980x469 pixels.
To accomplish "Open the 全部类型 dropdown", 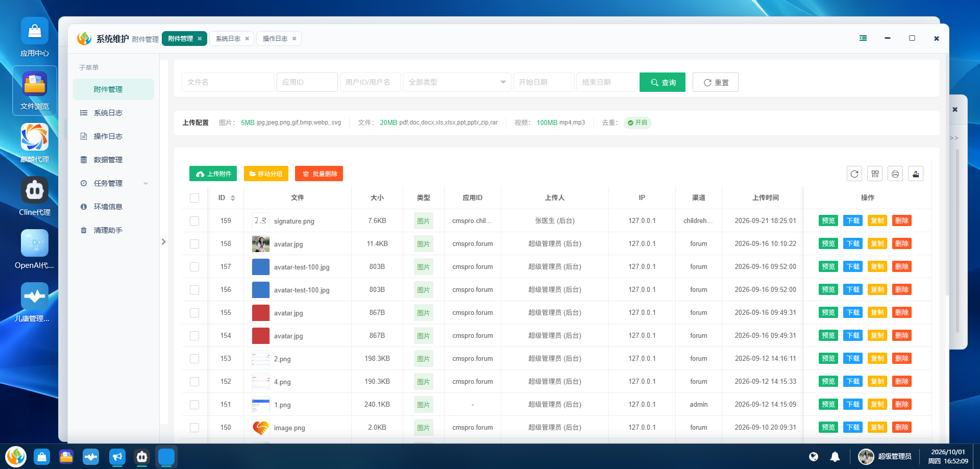I will [x=457, y=82].
